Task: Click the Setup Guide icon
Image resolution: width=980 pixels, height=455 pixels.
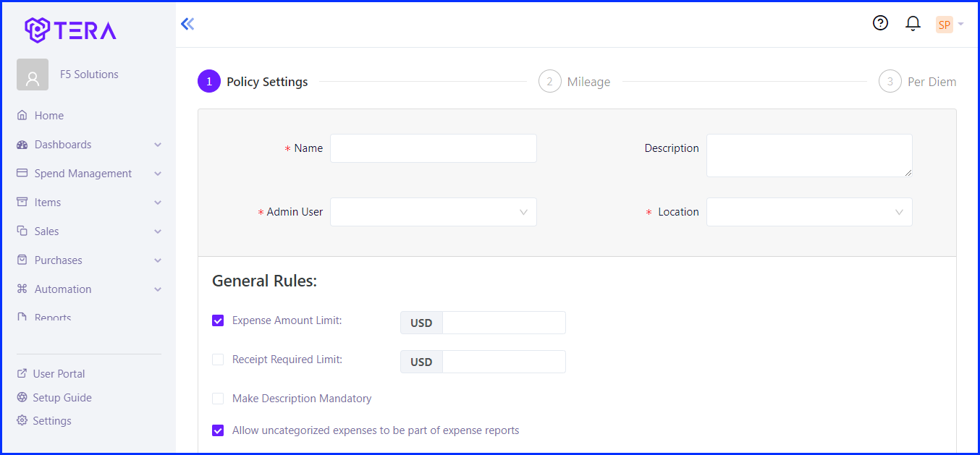Action: (22, 398)
